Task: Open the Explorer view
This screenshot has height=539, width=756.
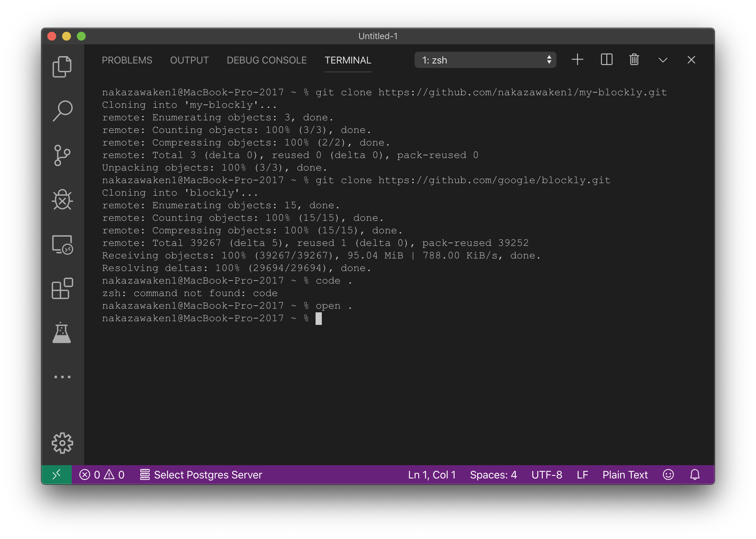Action: click(x=62, y=66)
